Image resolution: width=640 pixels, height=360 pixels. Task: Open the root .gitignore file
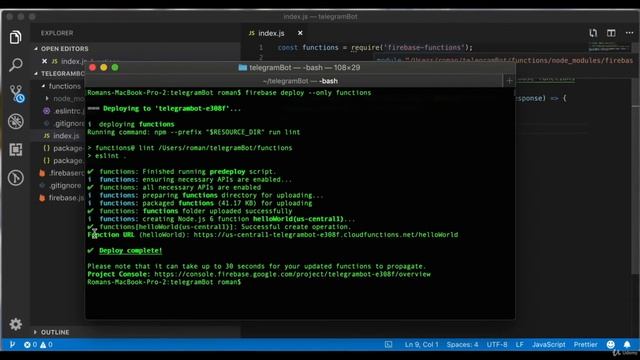[61, 185]
